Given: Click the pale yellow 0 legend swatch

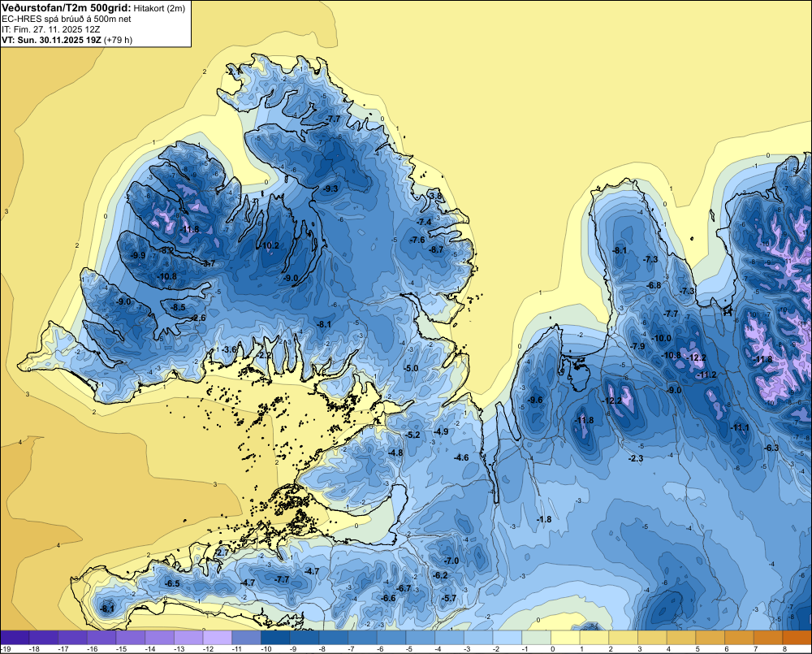Looking at the screenshot, I should 565,638.
